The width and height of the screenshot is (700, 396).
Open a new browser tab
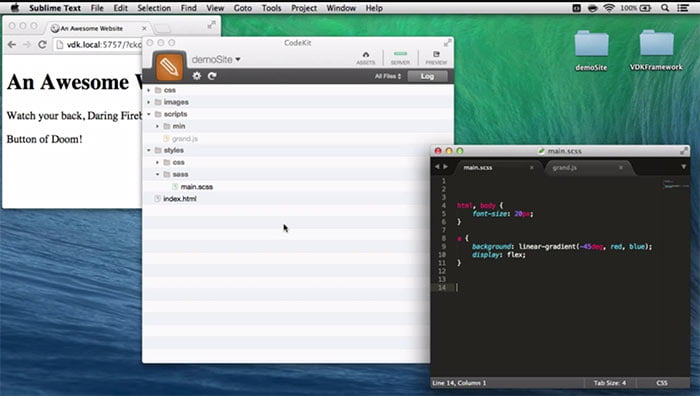point(162,29)
